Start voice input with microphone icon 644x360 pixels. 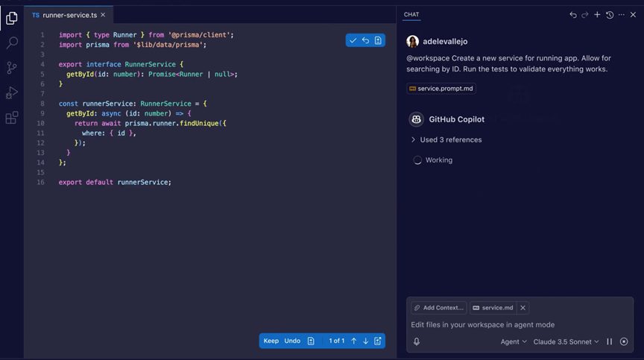[417, 341]
